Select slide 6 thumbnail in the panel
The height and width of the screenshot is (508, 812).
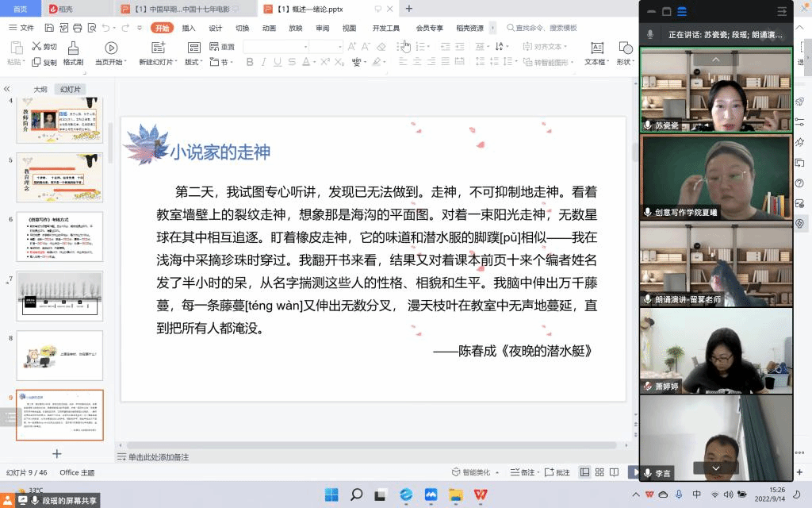[x=59, y=236]
